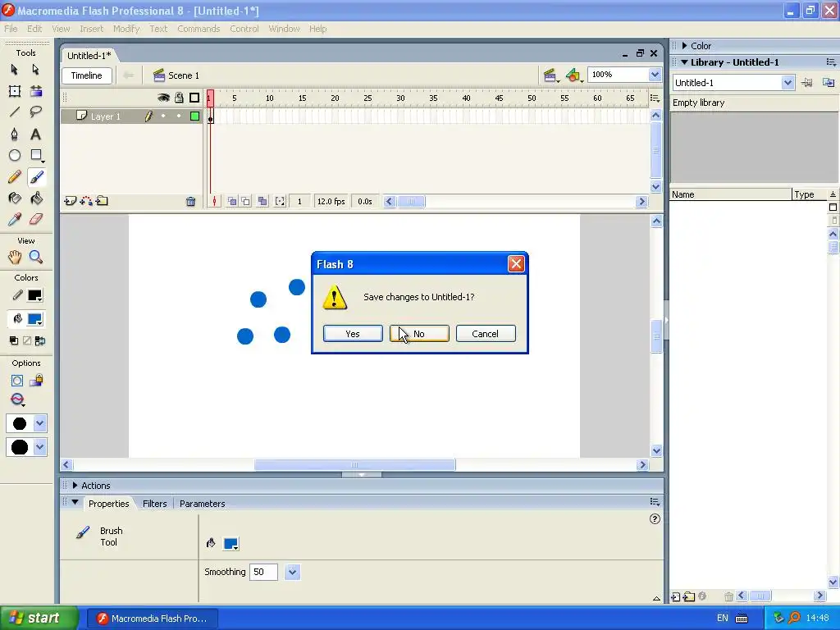Select the Selection (arrow) tool
840x630 pixels.
click(x=15, y=70)
